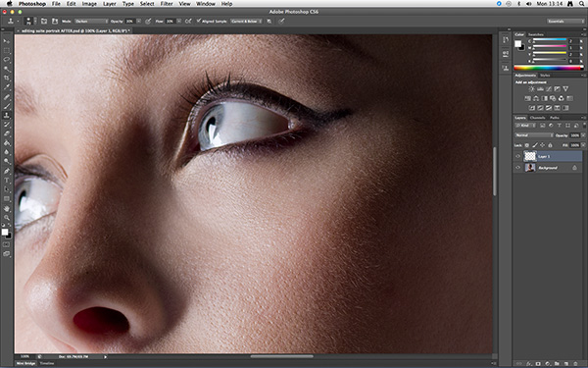Toggle lock all padlock icon
This screenshot has height=368, width=588.
click(550, 145)
